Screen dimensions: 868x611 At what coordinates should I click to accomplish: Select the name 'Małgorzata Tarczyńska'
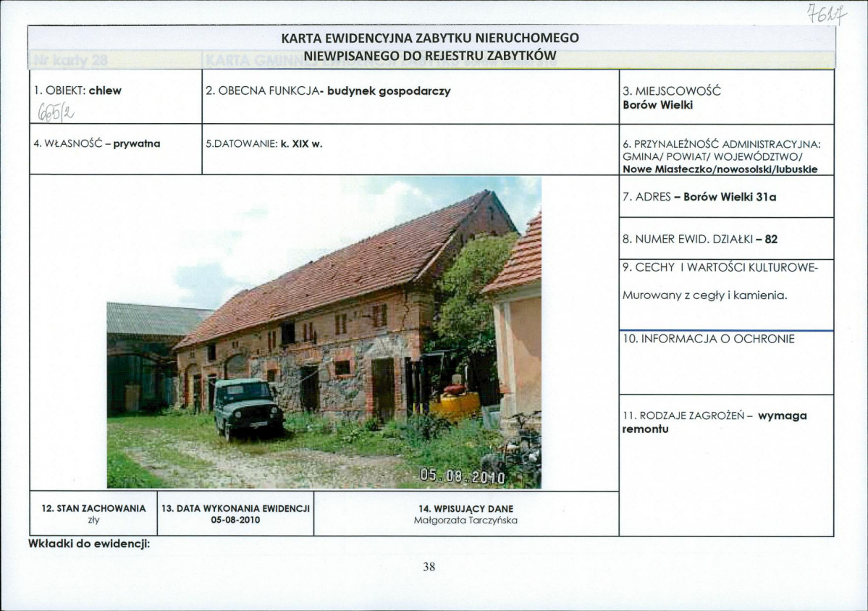(466, 521)
